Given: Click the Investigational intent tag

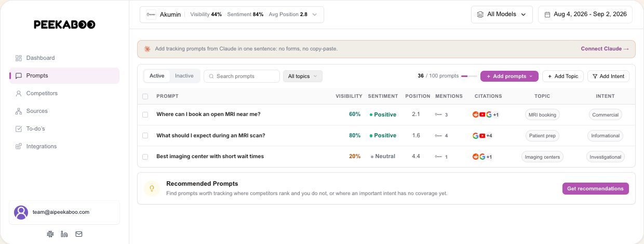Looking at the screenshot, I should click(x=605, y=157).
